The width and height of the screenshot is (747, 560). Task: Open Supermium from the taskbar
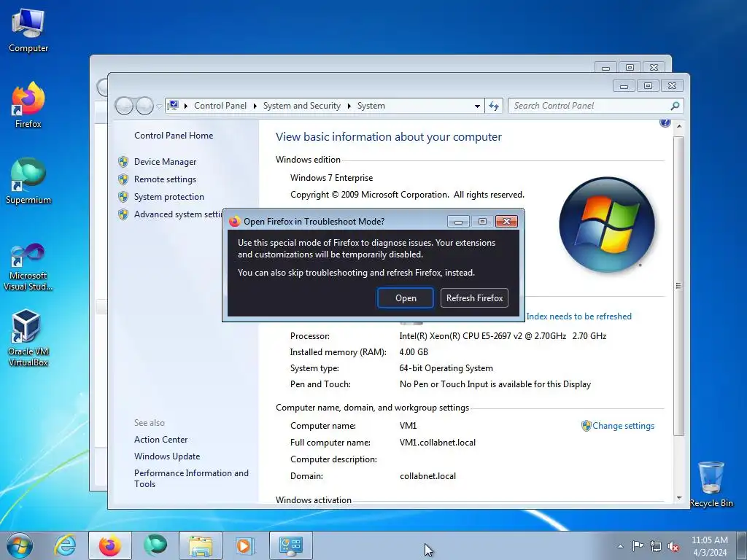(155, 545)
